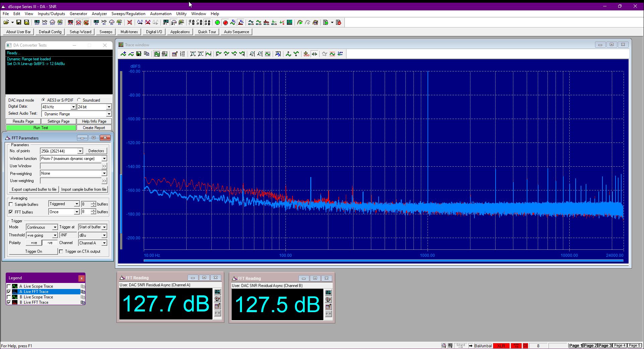Select the Soundcard DAC input mode
The width and height of the screenshot is (644, 349).
(79, 100)
